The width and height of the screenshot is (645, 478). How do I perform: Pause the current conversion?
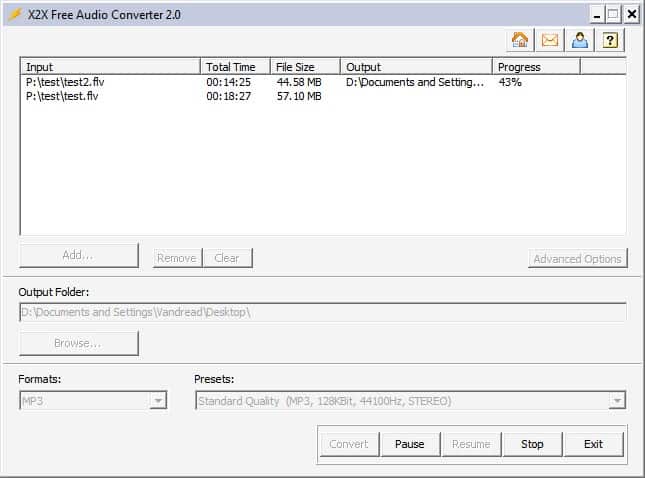410,444
